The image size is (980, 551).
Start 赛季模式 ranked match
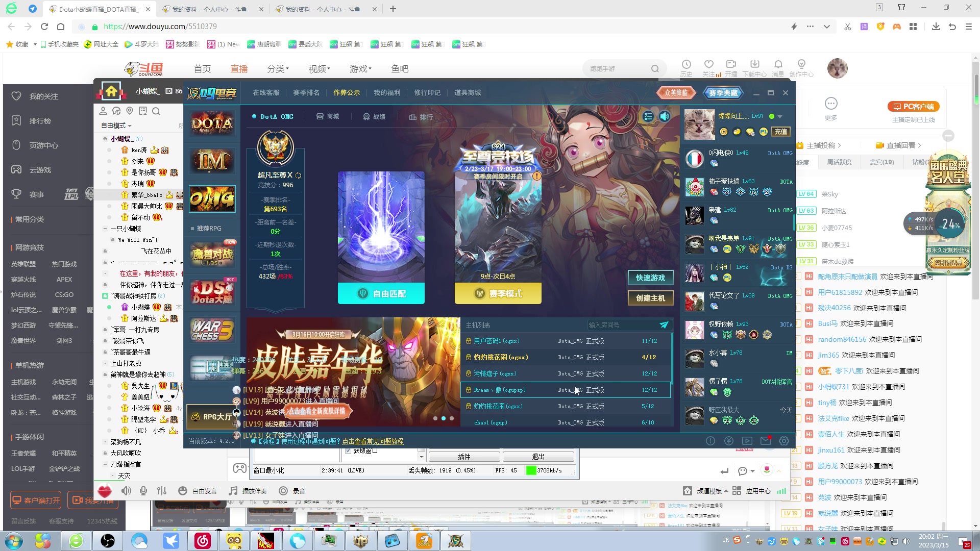pos(498,293)
